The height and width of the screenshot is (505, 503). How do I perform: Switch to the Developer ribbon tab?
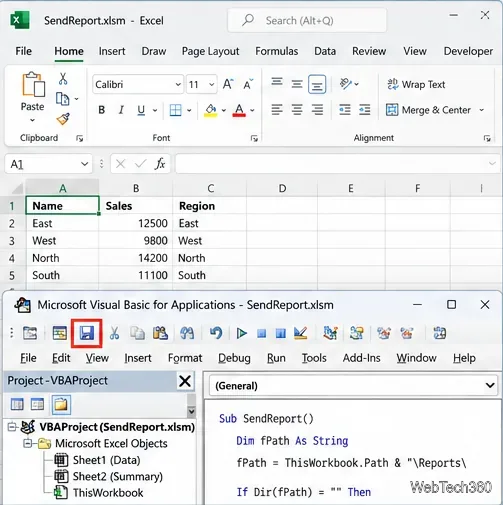tap(468, 51)
